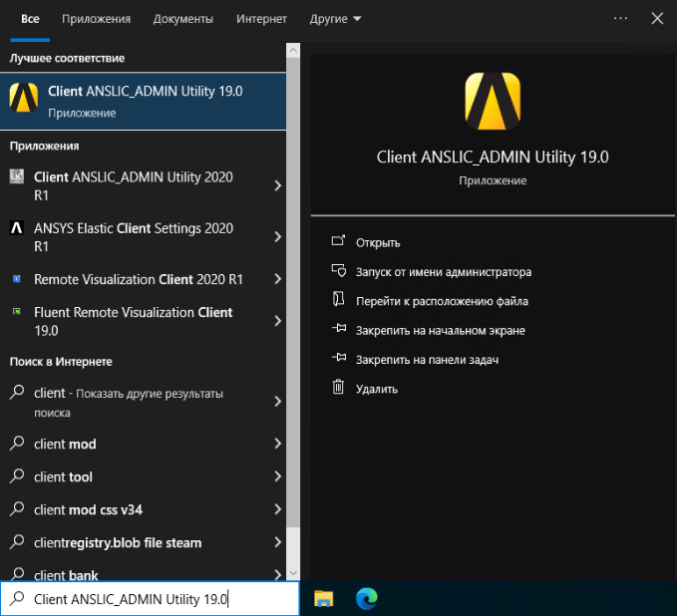Expand client web results arrow

277,402
